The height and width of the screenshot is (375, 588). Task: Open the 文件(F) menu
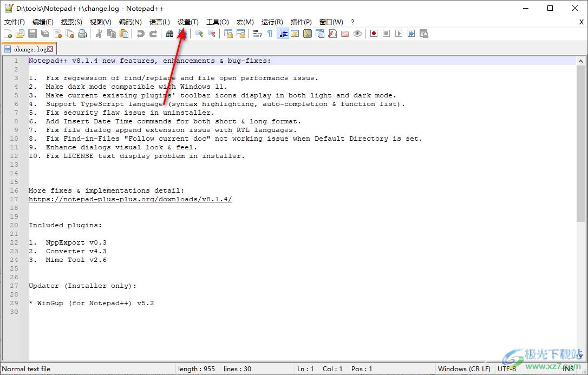(x=15, y=22)
